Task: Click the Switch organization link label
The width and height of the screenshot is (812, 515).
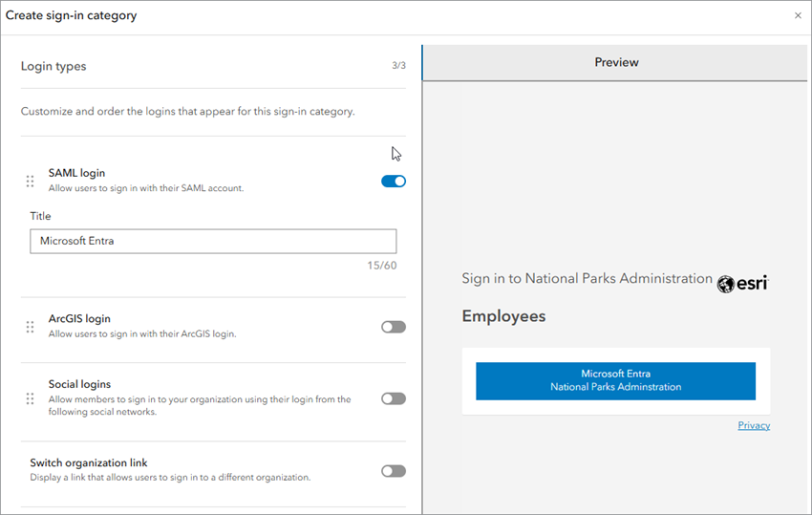Action: [89, 462]
